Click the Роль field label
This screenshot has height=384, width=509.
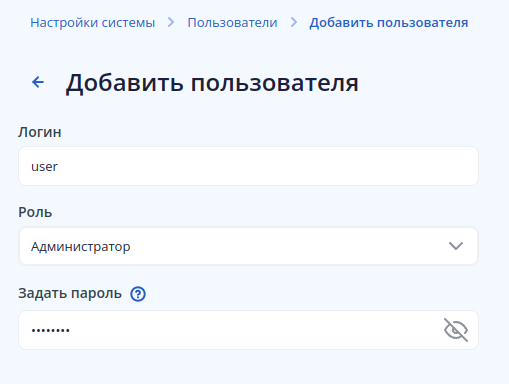tap(35, 212)
